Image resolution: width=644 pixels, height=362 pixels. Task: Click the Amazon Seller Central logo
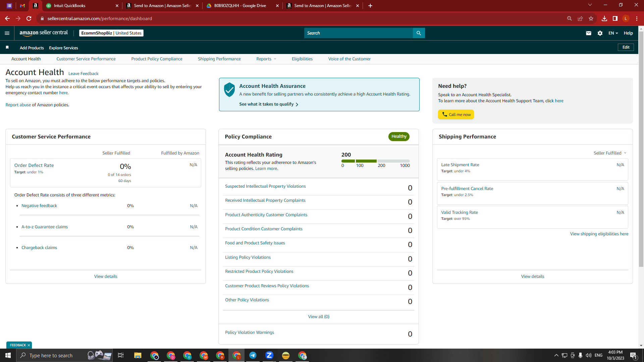(x=44, y=33)
